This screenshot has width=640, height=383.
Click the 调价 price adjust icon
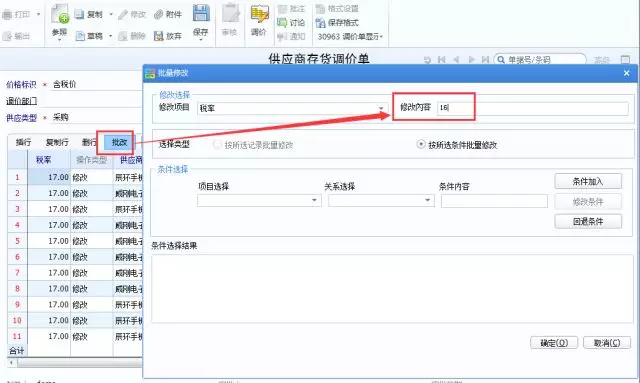point(259,14)
